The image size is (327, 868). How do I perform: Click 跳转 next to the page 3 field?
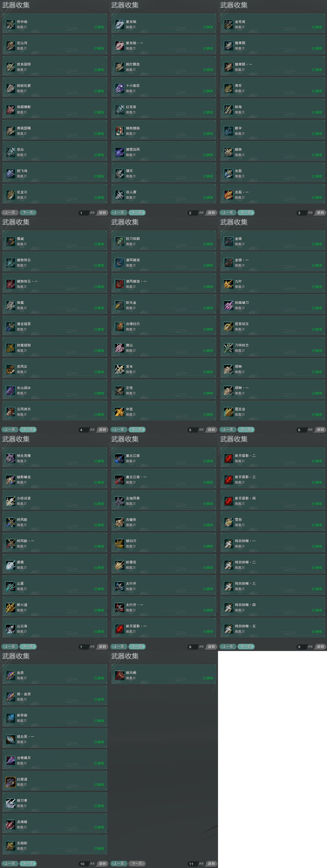[321, 213]
